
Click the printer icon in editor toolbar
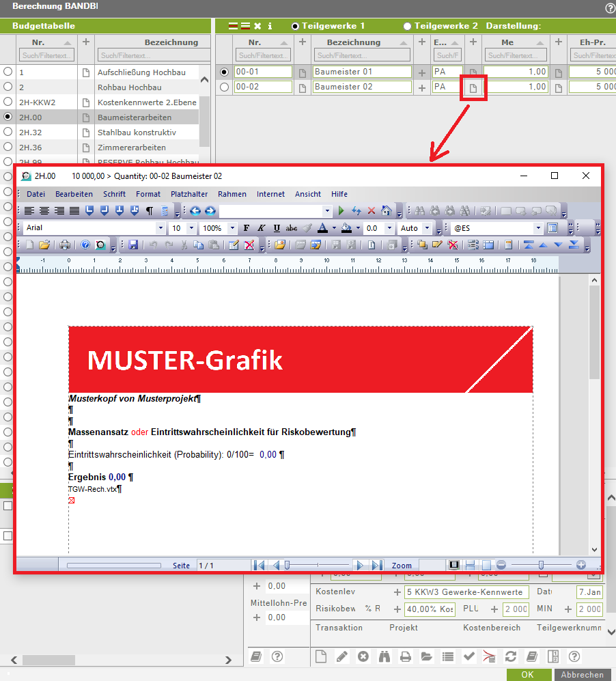tap(64, 245)
